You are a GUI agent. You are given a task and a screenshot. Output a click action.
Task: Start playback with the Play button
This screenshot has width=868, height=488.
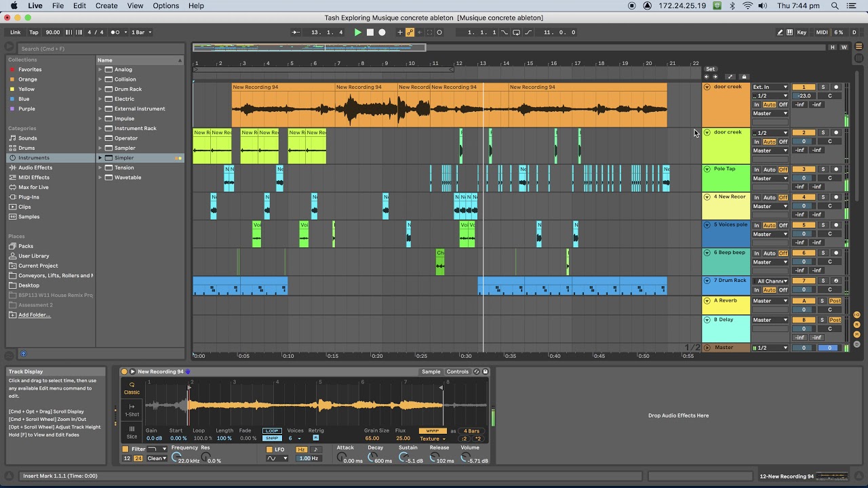click(358, 32)
